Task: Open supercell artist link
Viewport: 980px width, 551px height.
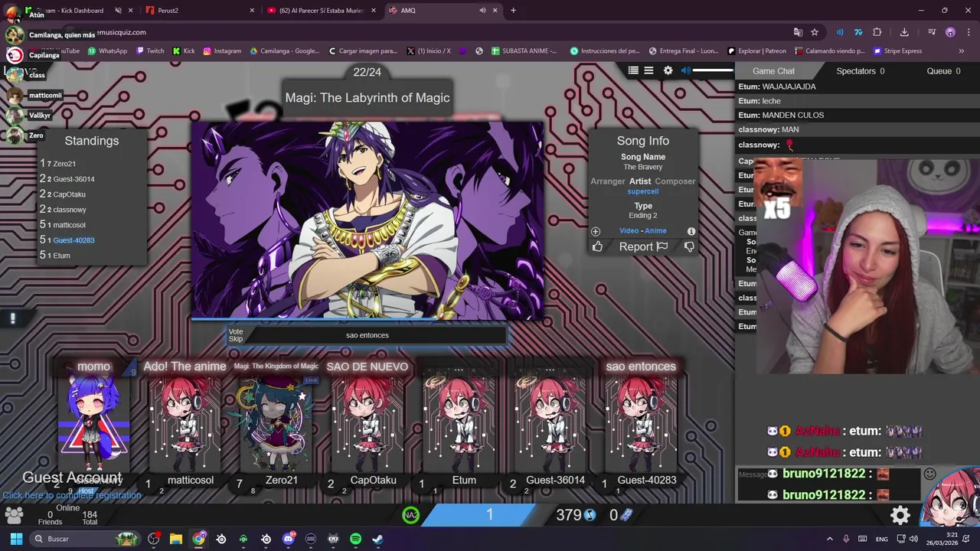Action: click(643, 191)
